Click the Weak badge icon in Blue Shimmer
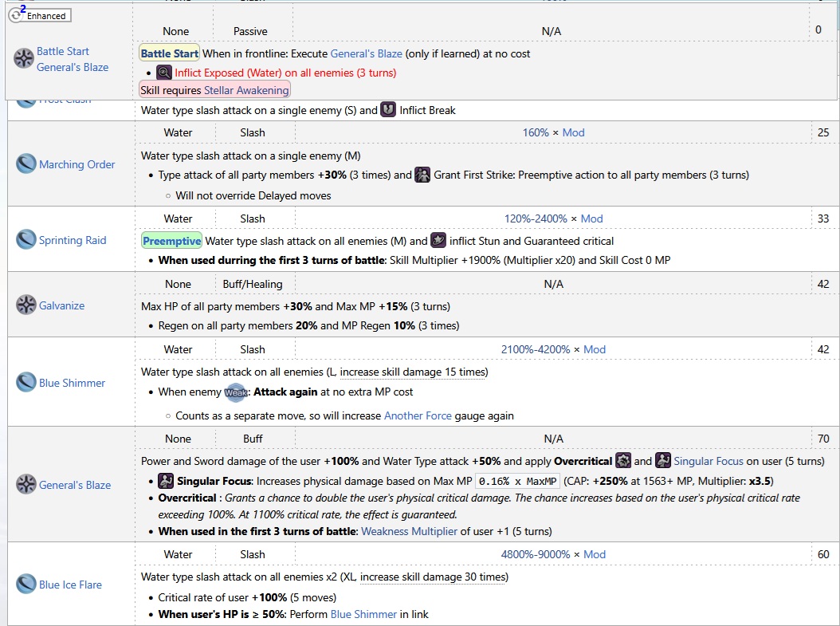Screen dimensions: 840x626 236,392
